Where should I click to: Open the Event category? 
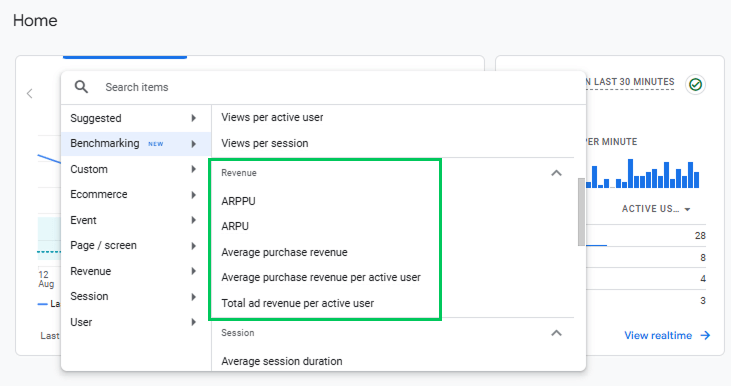136,220
